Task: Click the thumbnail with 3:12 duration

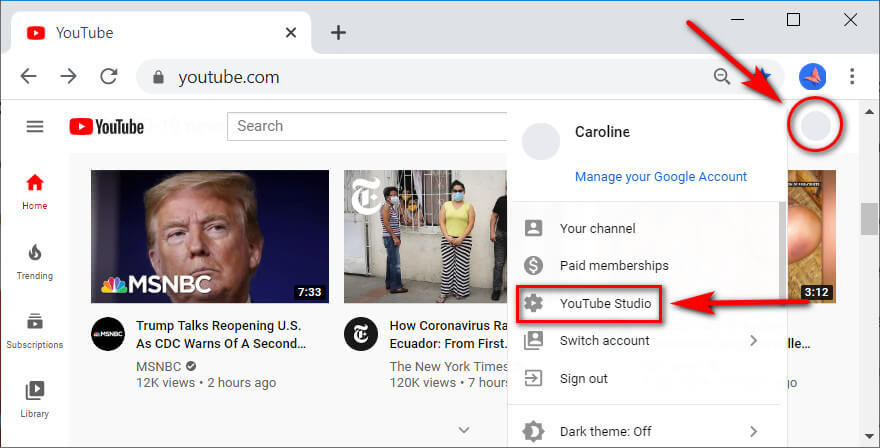Action: 812,236
